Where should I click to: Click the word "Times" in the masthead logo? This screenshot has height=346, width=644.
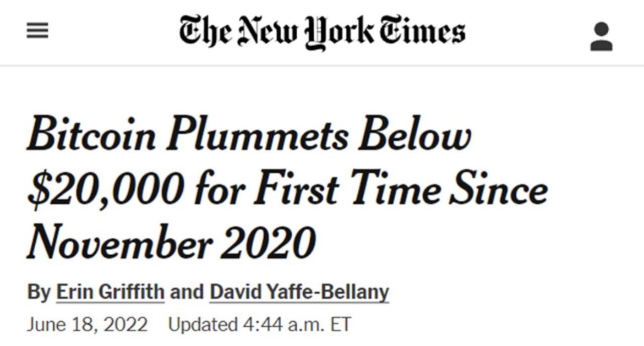(422, 30)
